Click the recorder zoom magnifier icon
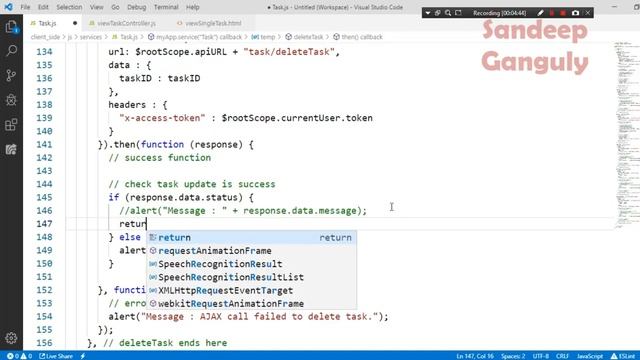The width and height of the screenshot is (640, 360). click(448, 13)
